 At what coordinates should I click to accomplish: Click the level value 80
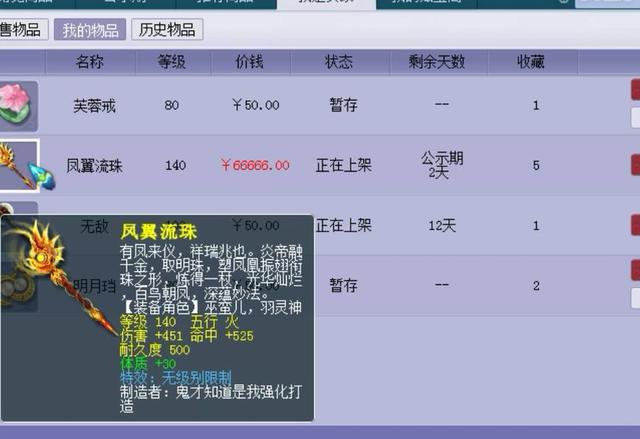click(x=172, y=105)
